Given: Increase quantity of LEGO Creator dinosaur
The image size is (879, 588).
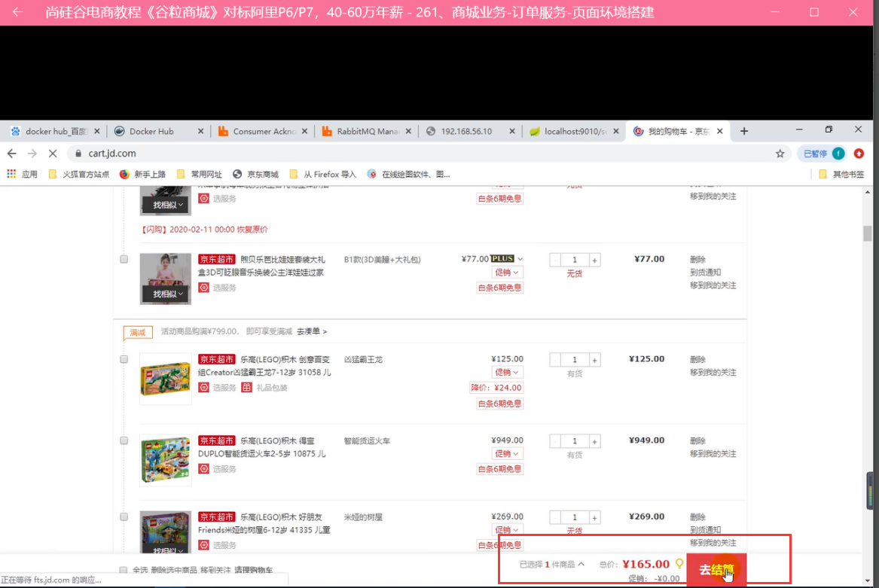Looking at the screenshot, I should 594,360.
